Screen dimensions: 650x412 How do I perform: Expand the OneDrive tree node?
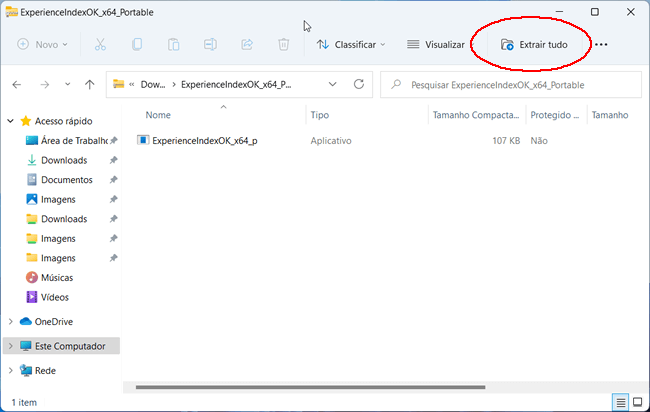click(11, 322)
